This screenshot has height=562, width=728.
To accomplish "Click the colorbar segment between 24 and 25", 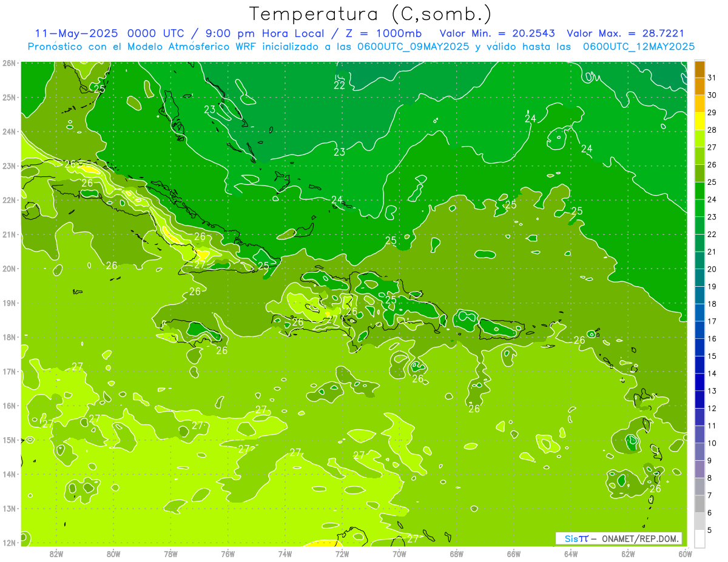I will pos(700,190).
